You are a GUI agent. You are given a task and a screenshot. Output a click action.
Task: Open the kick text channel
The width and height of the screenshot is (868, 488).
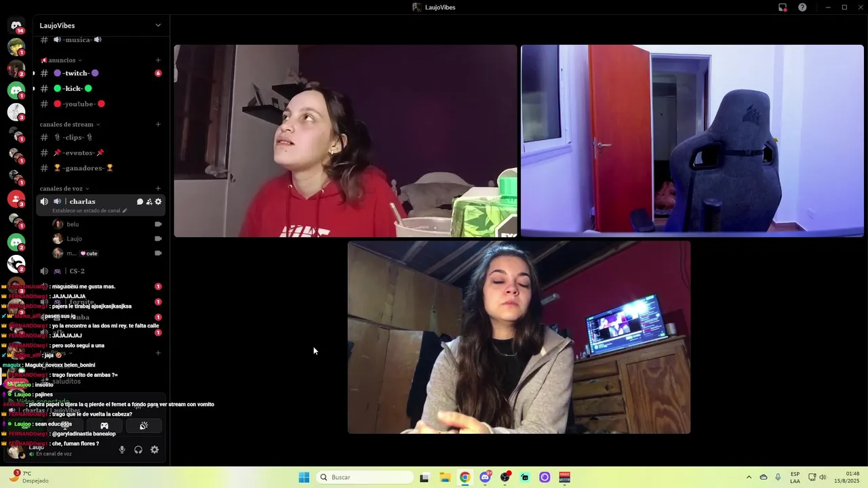tap(101, 89)
